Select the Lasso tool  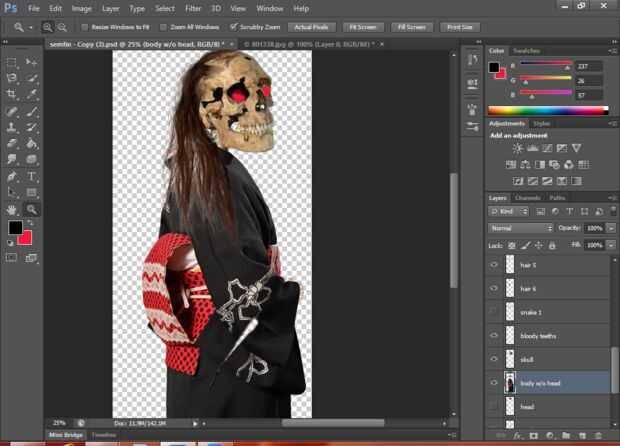(x=11, y=78)
